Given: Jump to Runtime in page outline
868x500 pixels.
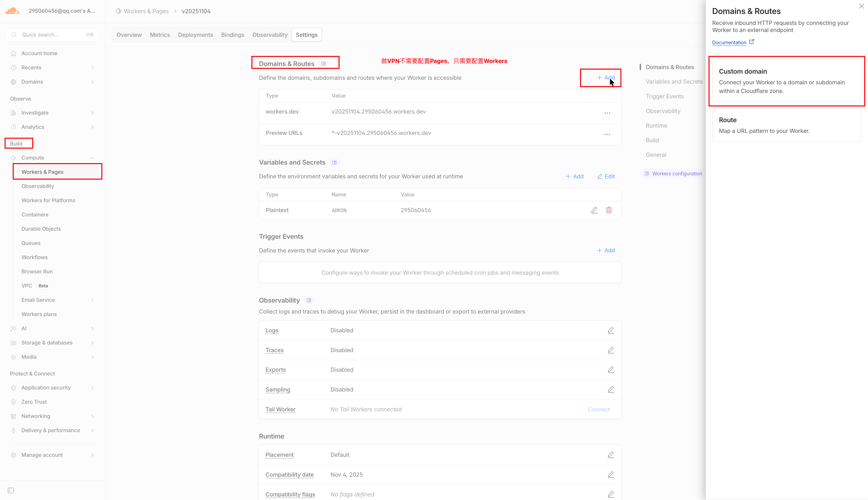Looking at the screenshot, I should (656, 126).
